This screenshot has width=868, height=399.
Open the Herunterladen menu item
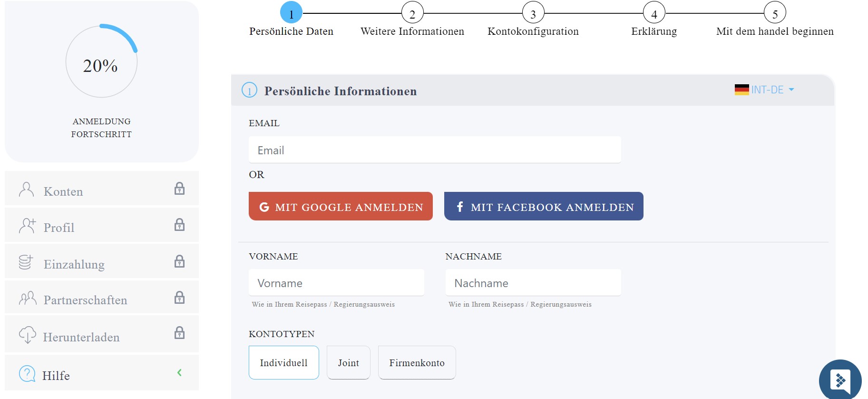coord(102,334)
